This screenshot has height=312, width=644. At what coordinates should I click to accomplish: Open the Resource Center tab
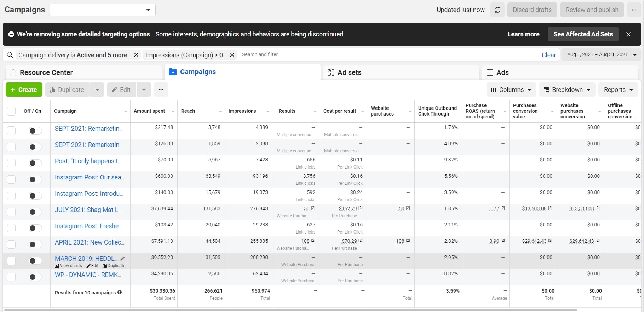tap(84, 72)
